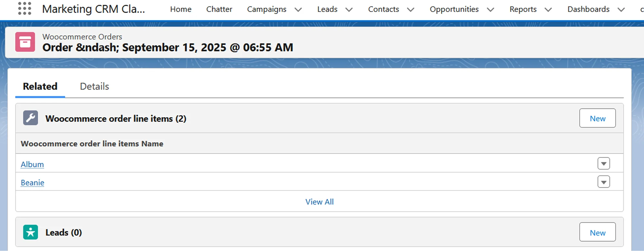Viewport: 644px width, 251px height.
Task: Click the wrench icon beside order line items
Action: click(x=31, y=118)
